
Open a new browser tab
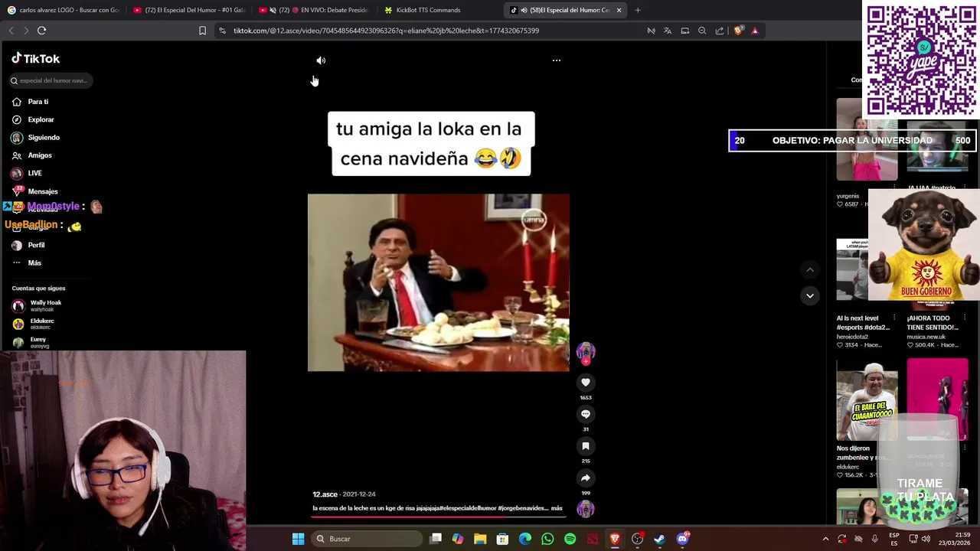click(638, 10)
